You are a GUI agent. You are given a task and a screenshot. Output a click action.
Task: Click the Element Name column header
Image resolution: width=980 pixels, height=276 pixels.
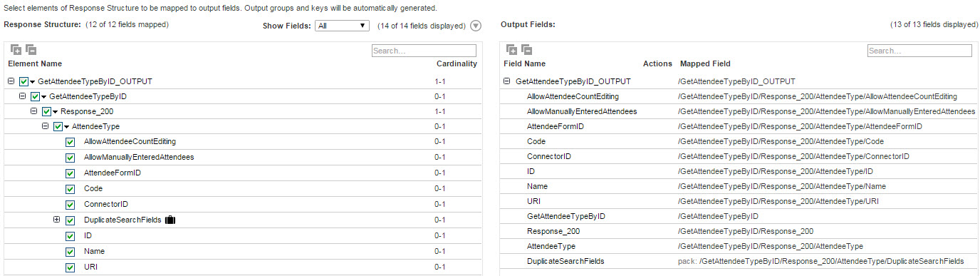(x=35, y=64)
